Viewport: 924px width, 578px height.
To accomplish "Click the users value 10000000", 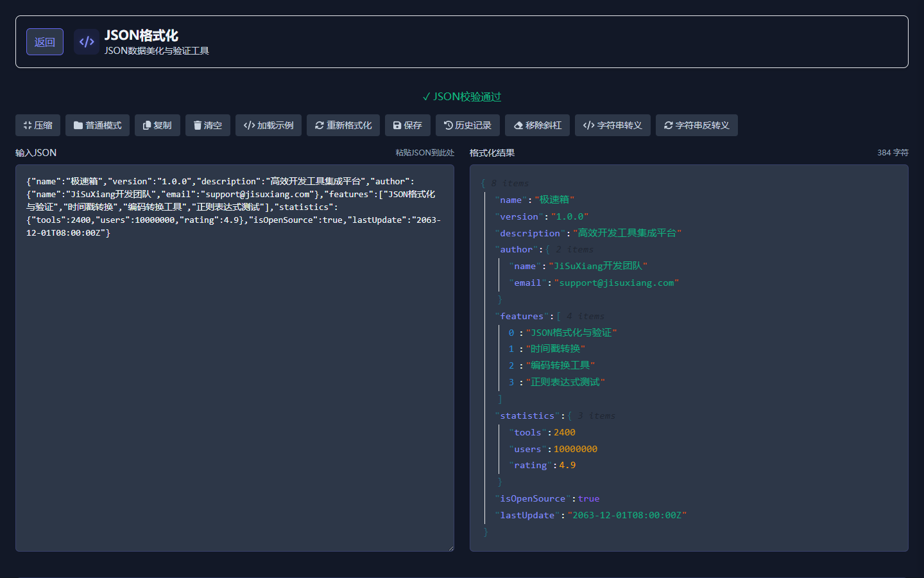I will point(576,449).
